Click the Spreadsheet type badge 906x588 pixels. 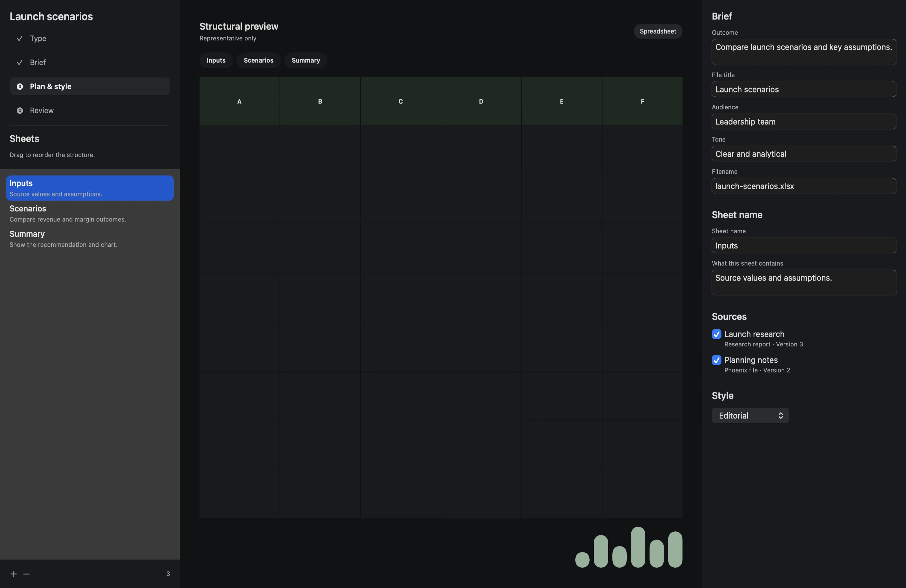pyautogui.click(x=658, y=31)
